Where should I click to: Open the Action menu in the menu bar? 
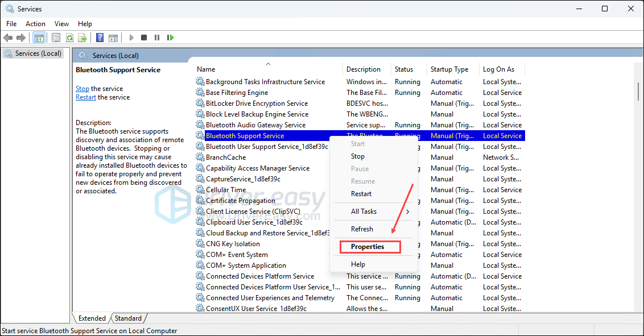(x=35, y=24)
